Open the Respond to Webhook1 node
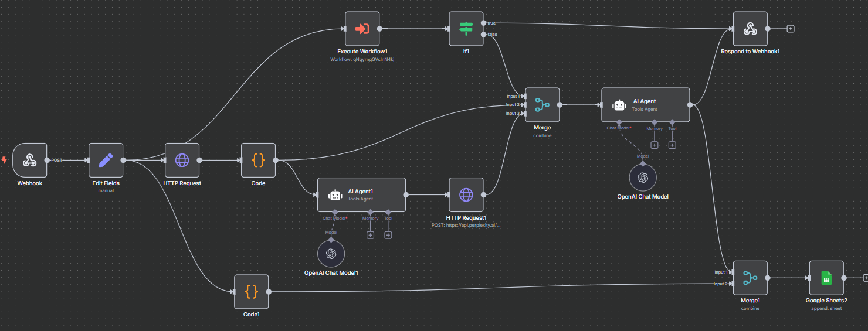 click(x=750, y=28)
